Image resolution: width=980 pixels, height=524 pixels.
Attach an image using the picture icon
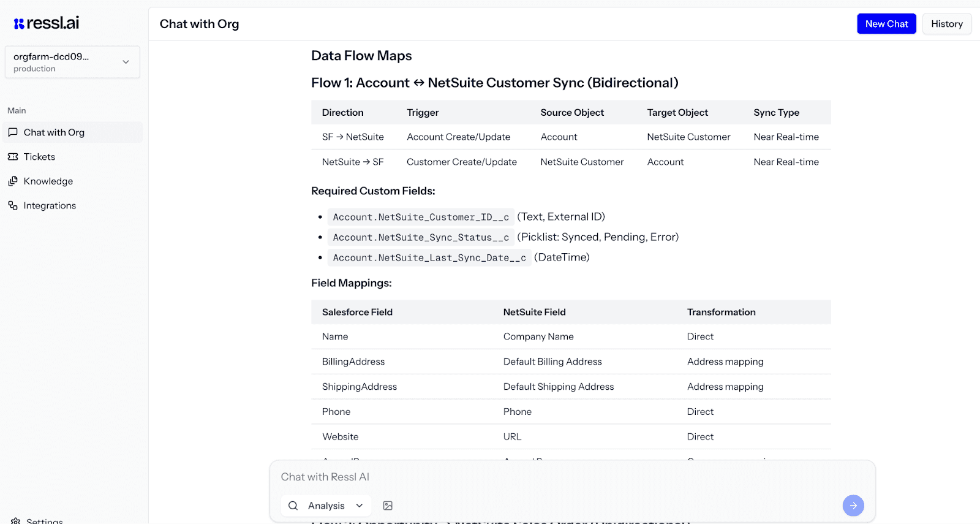388,506
